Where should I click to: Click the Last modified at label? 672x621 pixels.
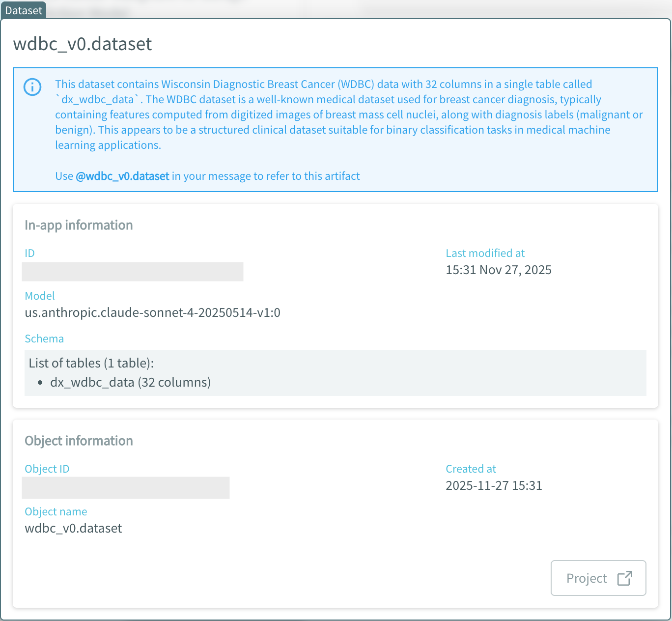[485, 253]
